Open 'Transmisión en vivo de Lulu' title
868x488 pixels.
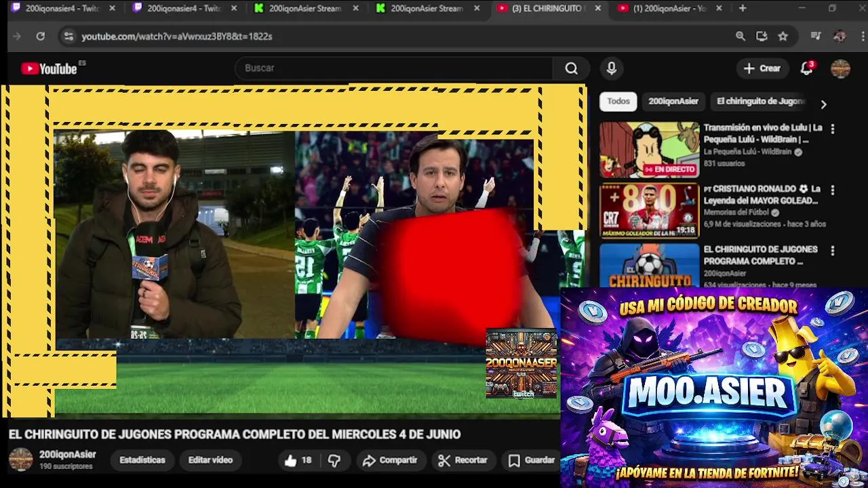[763, 134]
